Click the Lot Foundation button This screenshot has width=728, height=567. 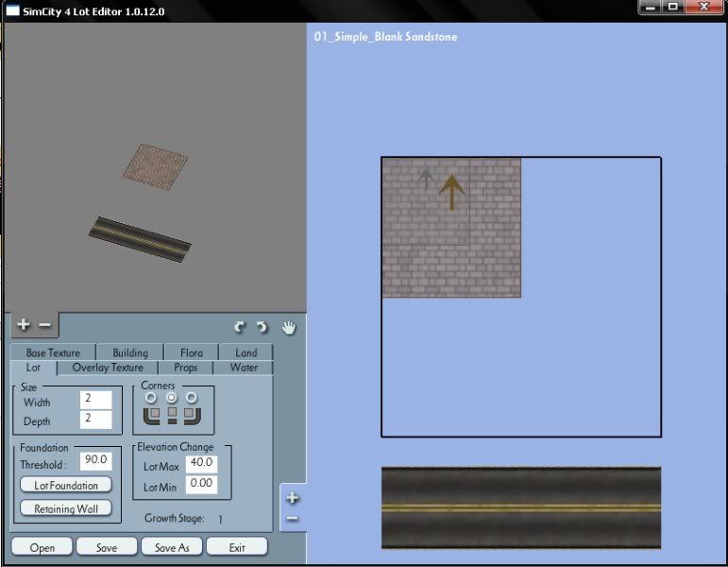[66, 485]
